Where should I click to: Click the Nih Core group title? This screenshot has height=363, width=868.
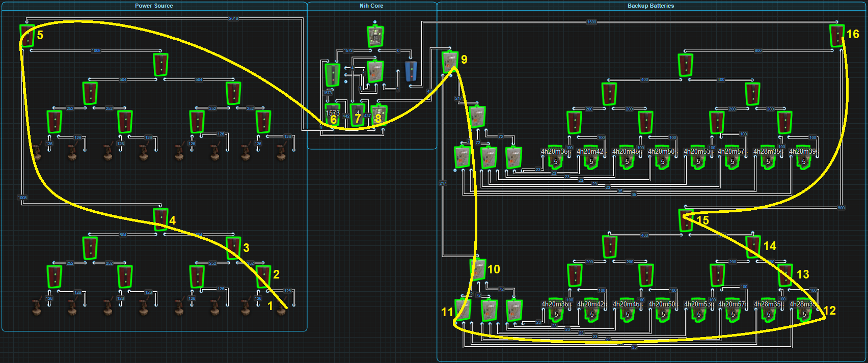[371, 6]
